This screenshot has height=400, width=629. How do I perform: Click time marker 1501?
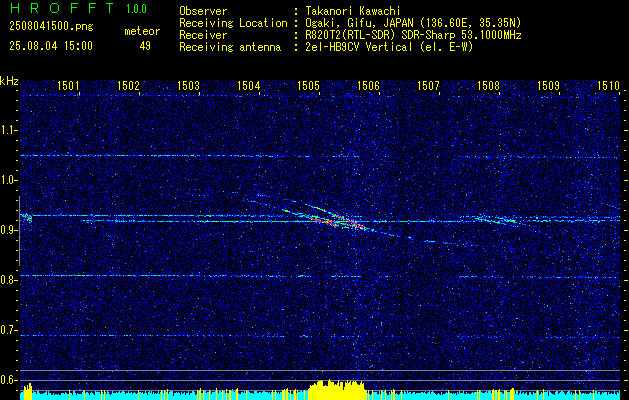click(68, 85)
